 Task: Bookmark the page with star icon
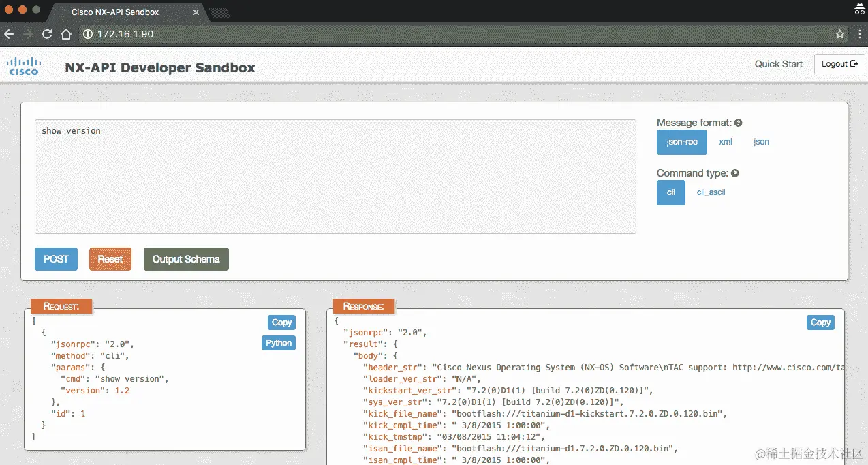[x=840, y=34]
